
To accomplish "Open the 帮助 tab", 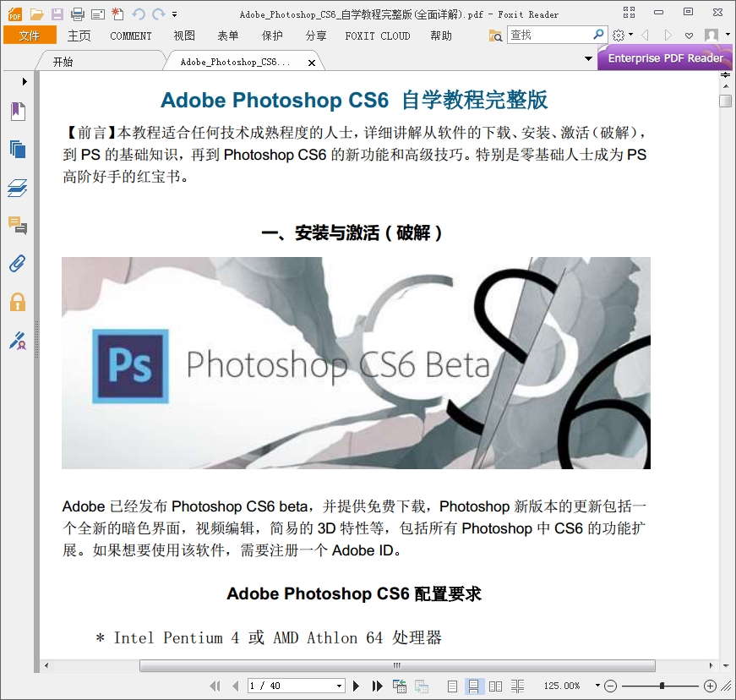I will click(x=441, y=36).
